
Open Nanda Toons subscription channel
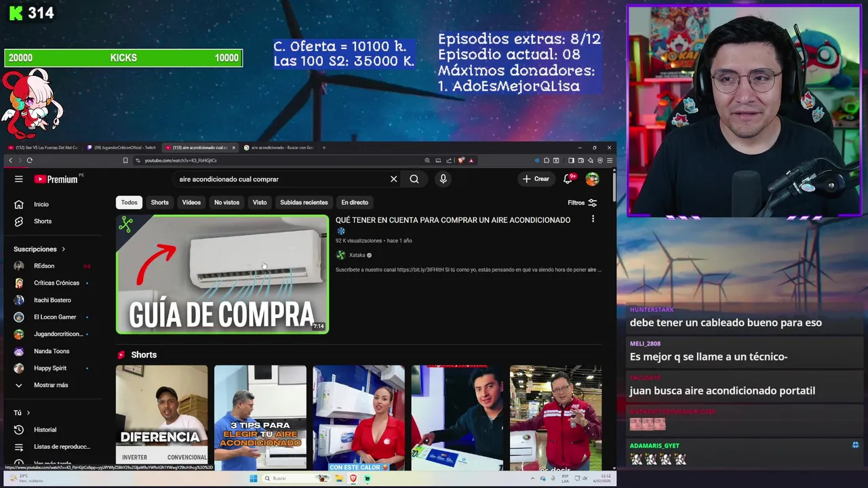(51, 351)
